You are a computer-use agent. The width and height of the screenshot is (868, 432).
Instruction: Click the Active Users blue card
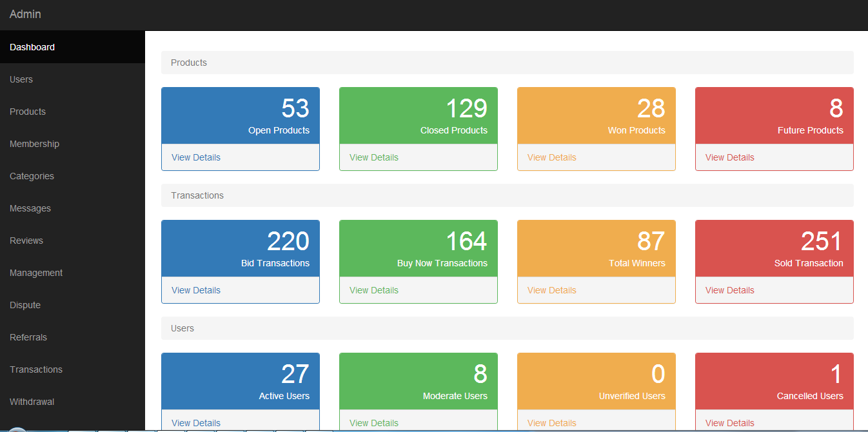pos(241,381)
